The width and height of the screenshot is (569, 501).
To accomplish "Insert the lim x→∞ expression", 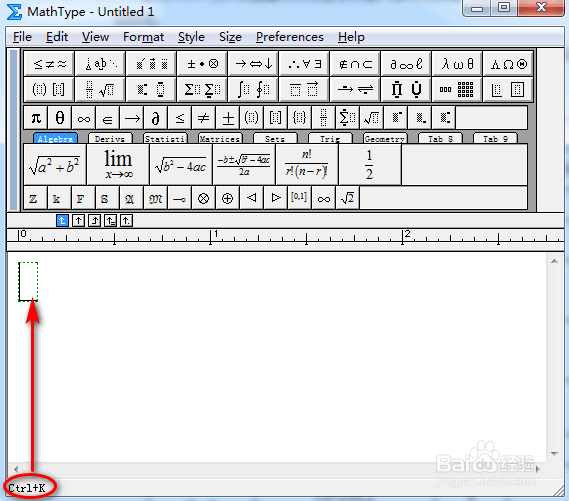I will pyautogui.click(x=118, y=165).
